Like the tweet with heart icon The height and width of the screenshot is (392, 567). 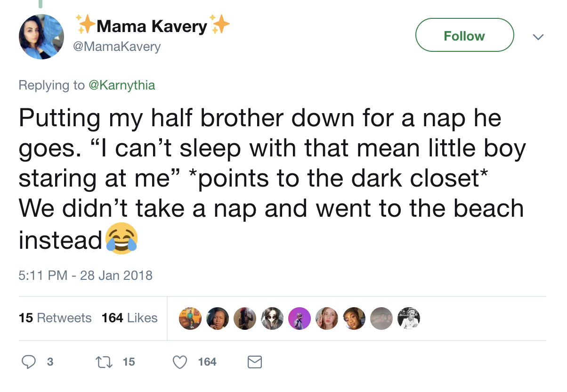(179, 362)
